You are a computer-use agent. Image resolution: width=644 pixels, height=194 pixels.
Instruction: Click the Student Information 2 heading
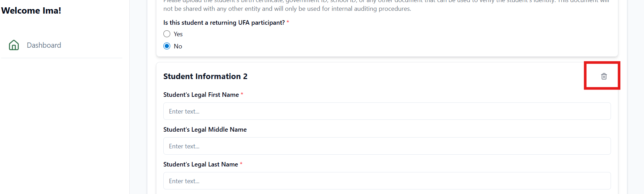(205, 76)
